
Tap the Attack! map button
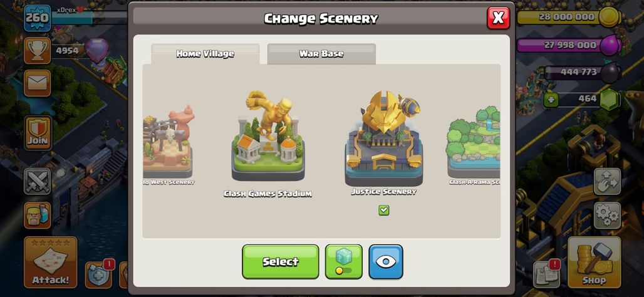[x=51, y=262]
